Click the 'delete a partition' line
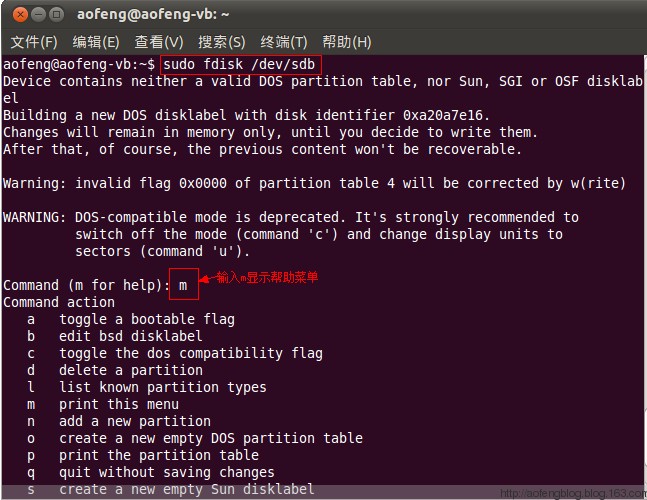Screen dimensions: 647x500 tap(115, 370)
